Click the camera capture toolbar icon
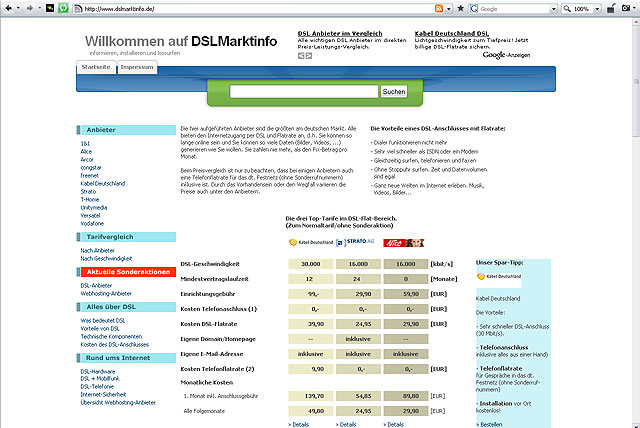This screenshot has width=640, height=428. click(625, 8)
